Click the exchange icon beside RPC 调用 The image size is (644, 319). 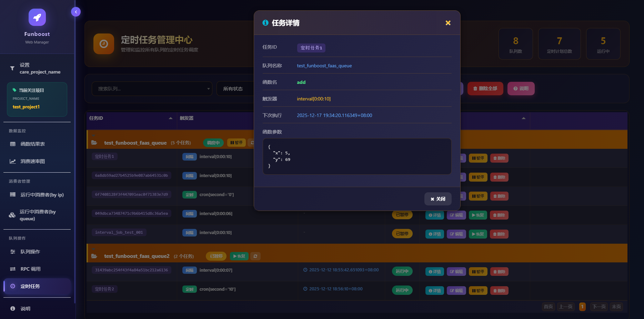tap(13, 269)
